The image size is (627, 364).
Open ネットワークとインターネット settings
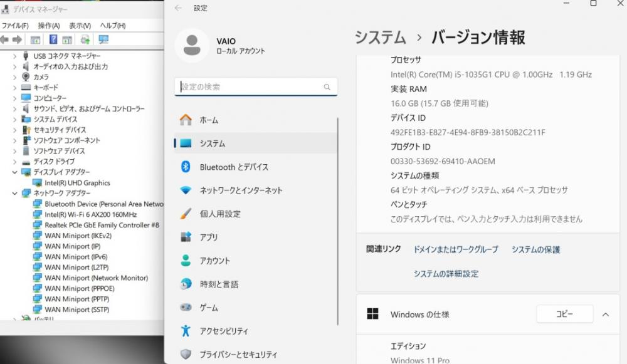coord(256,190)
